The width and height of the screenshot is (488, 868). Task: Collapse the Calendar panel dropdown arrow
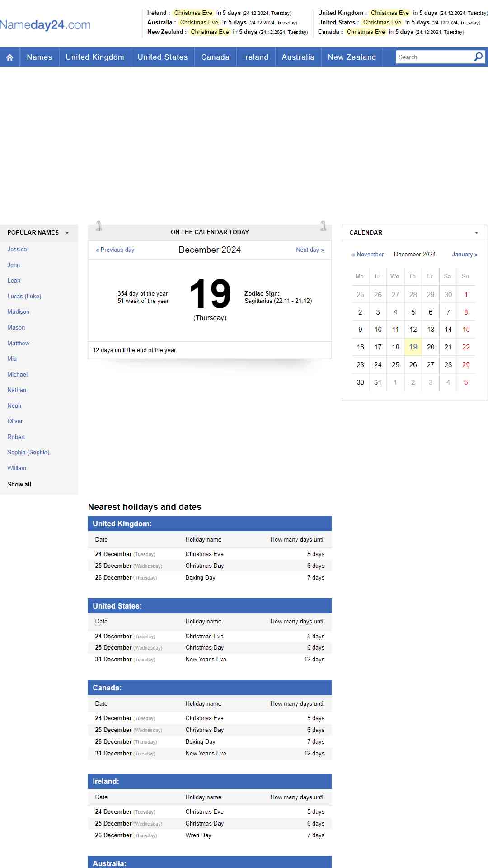pyautogui.click(x=476, y=233)
